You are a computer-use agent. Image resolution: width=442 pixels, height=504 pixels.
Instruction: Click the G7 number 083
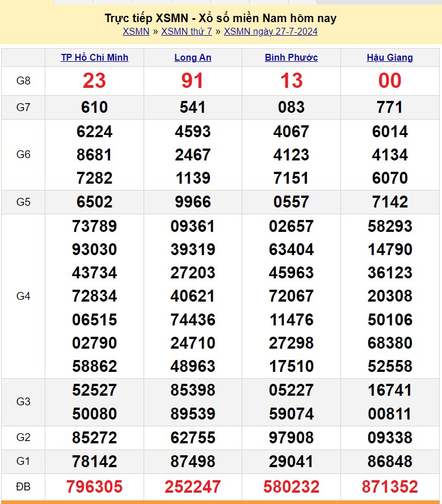click(291, 107)
